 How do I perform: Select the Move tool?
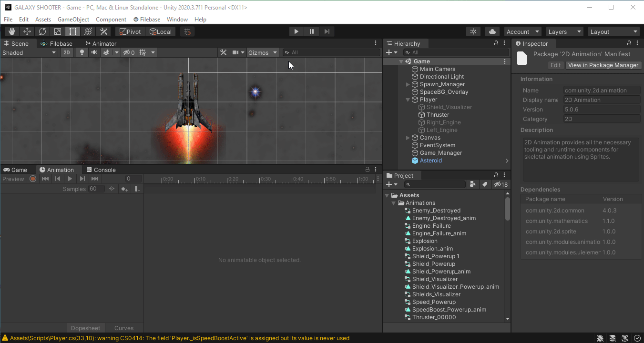pyautogui.click(x=27, y=31)
